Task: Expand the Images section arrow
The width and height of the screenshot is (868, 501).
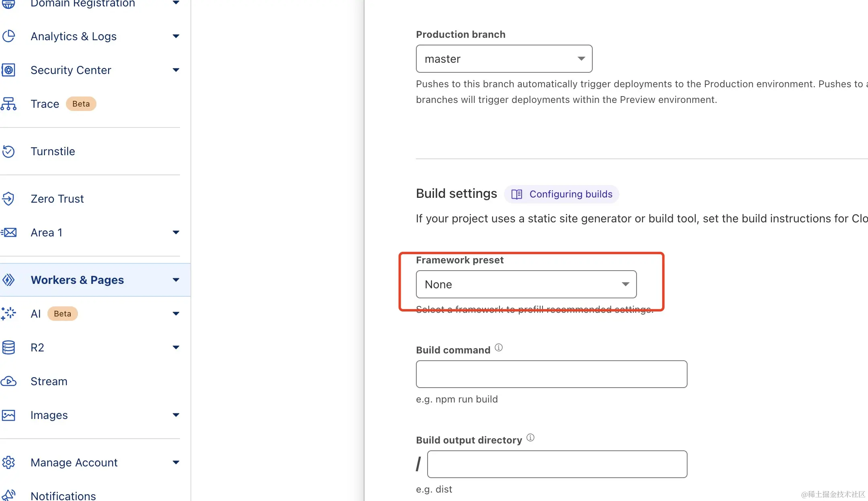Action: 176,415
